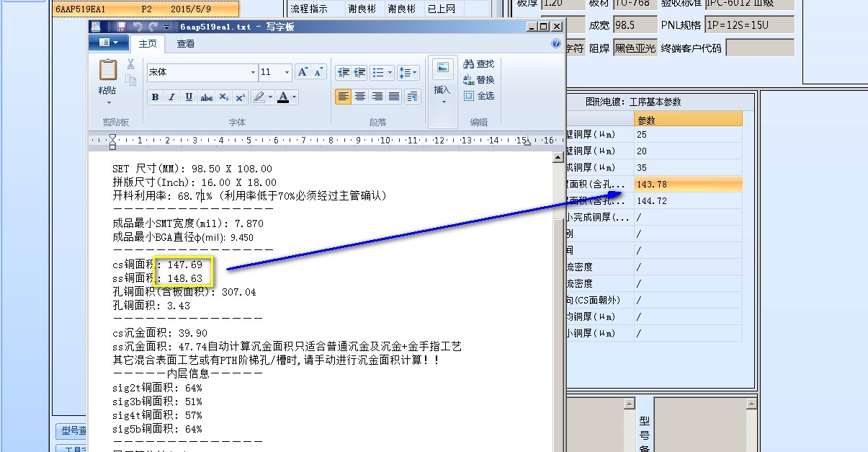Click the SET 尺寸(MM) line in document
This screenshot has width=868, height=452.
(x=192, y=169)
